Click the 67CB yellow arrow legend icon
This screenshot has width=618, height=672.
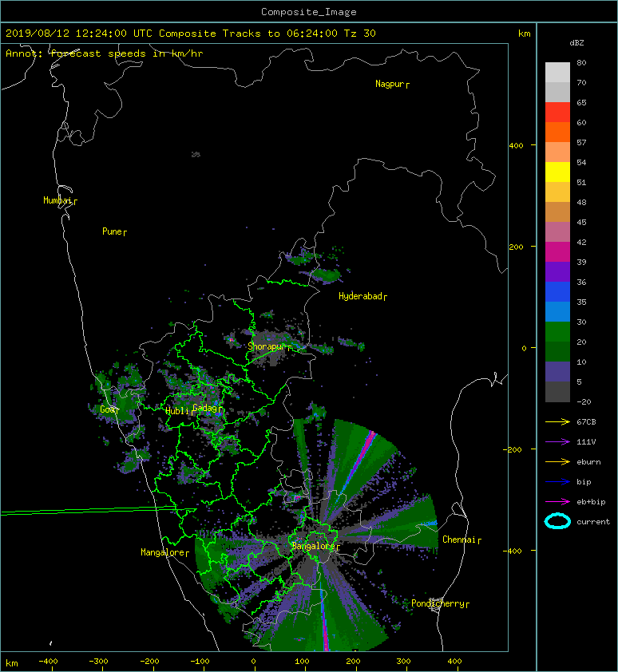tap(557, 421)
